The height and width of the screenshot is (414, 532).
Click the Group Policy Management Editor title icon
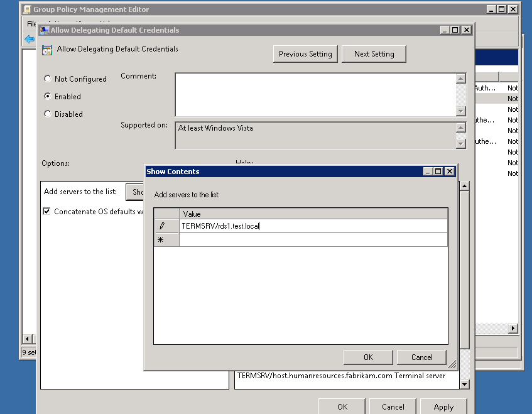pos(27,9)
